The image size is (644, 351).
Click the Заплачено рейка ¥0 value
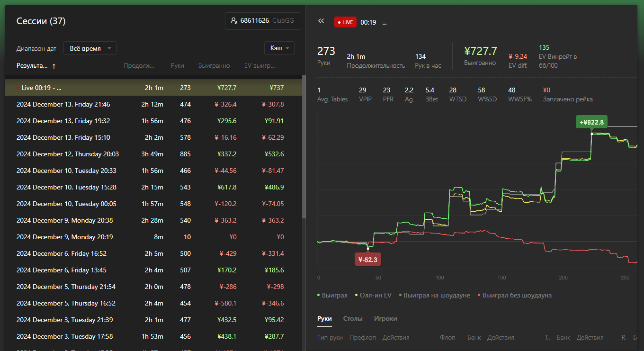(x=546, y=90)
